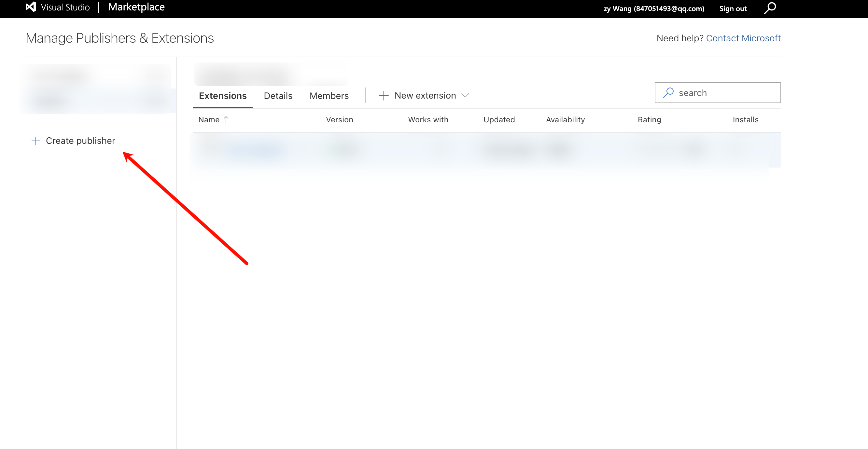The width and height of the screenshot is (868, 449).
Task: Click the Visual Studio logo icon
Action: [31, 7]
